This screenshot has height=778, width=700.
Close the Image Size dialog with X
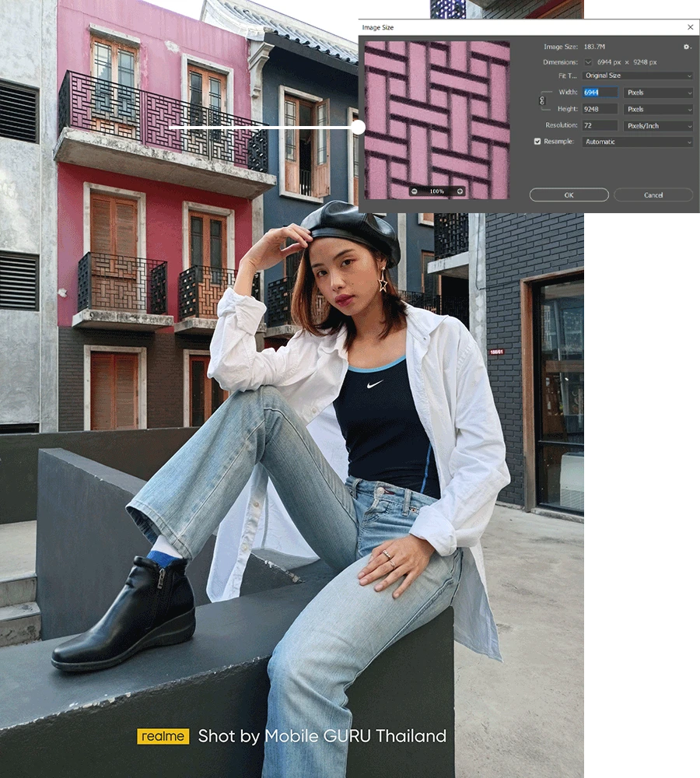point(690,27)
